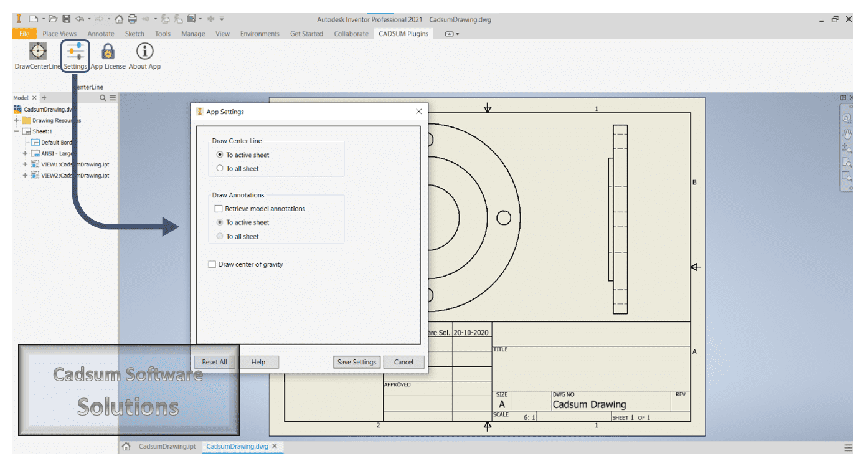Click the Save Settings button
Screen dimensions: 868x466
coord(356,362)
